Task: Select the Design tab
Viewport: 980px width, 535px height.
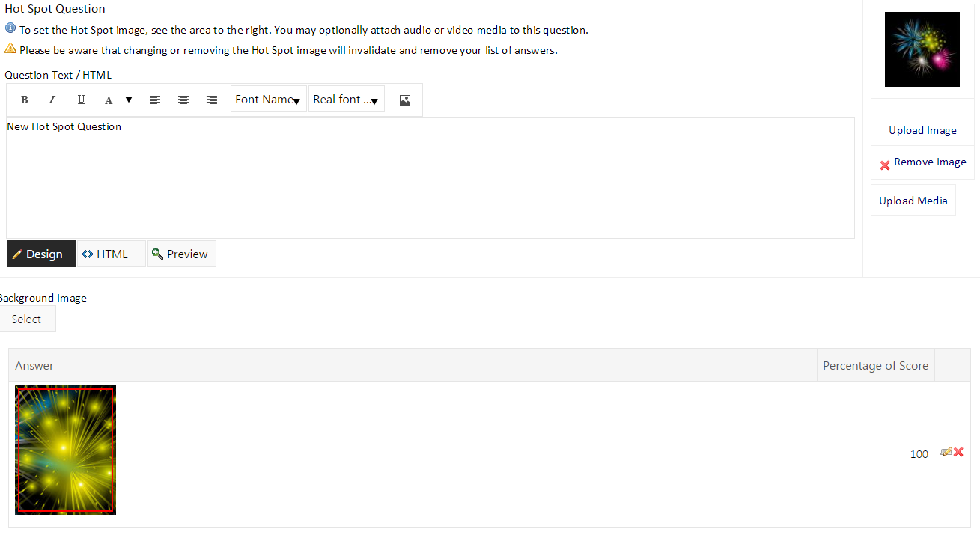Action: tap(41, 254)
